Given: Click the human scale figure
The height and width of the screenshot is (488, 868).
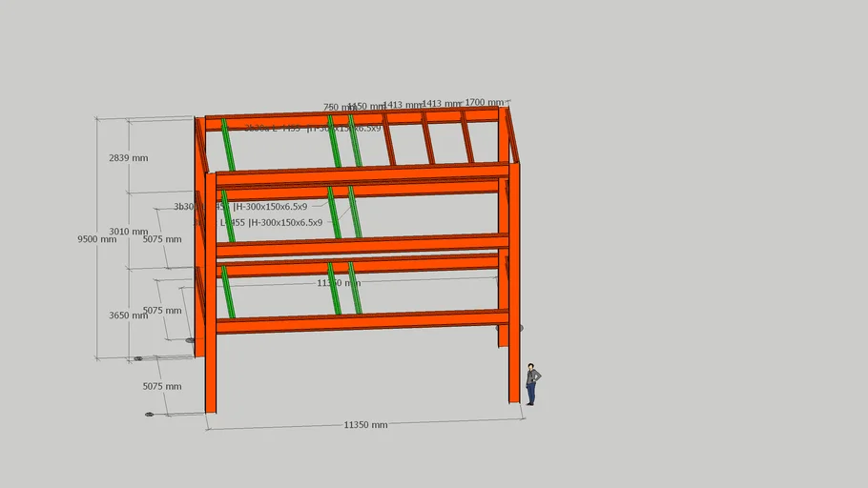Looking at the screenshot, I should click(x=531, y=385).
